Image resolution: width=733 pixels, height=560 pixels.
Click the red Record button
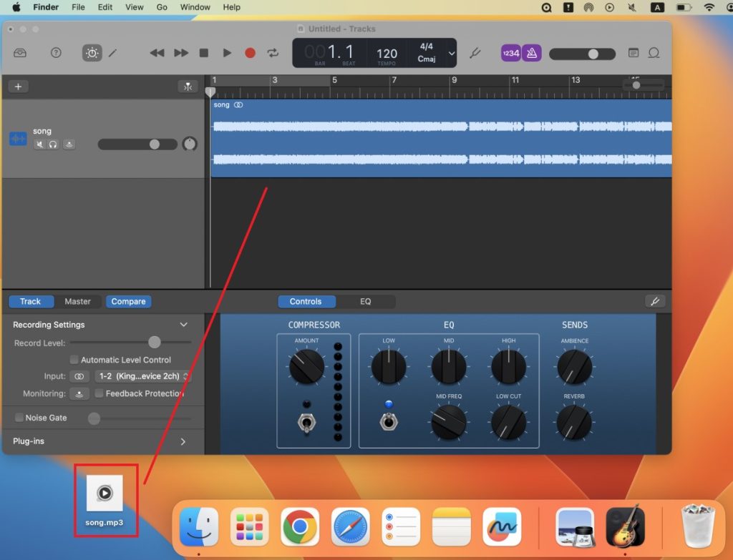250,53
